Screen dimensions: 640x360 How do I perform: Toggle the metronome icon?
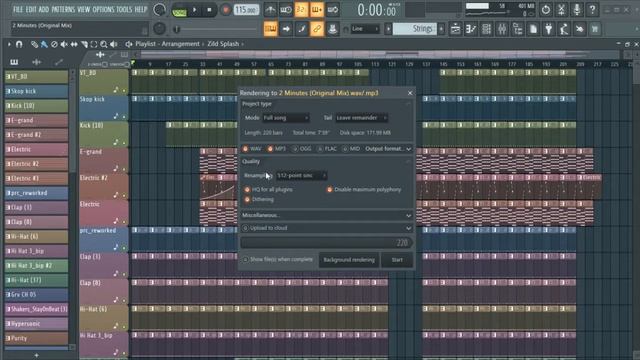[270, 10]
